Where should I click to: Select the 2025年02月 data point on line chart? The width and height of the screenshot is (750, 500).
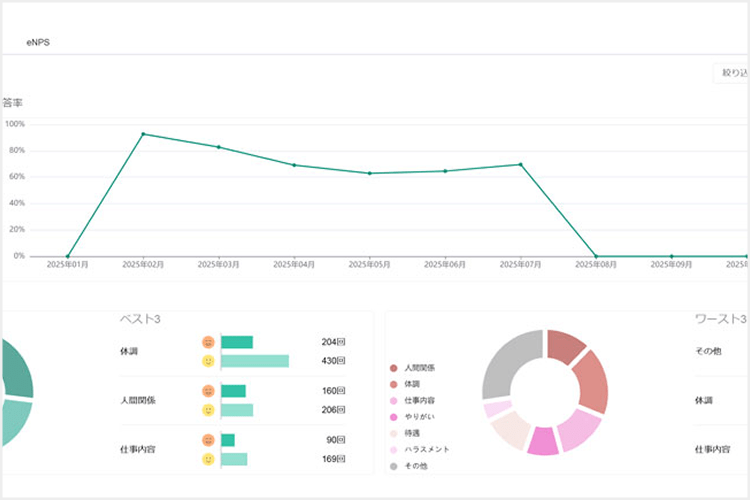143,134
